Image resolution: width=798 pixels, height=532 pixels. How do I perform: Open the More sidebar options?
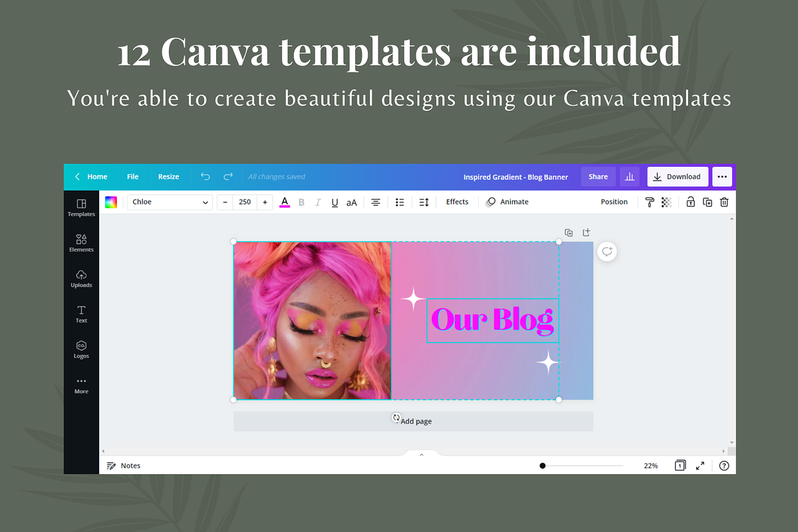tap(81, 385)
